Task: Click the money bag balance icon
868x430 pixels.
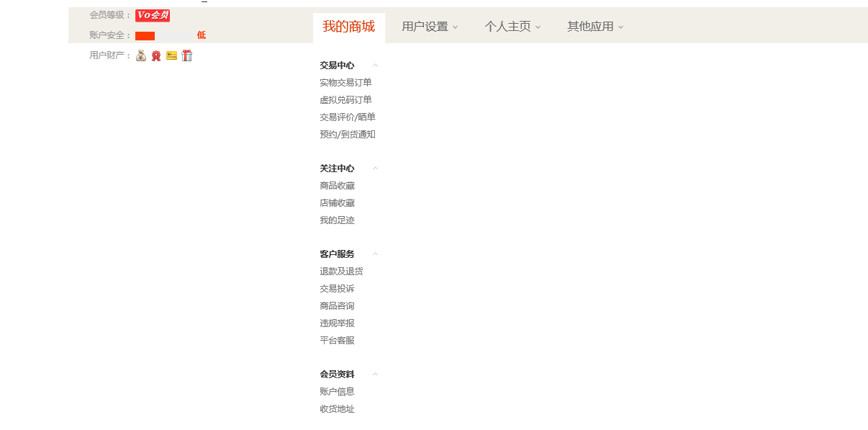Action: (x=141, y=55)
